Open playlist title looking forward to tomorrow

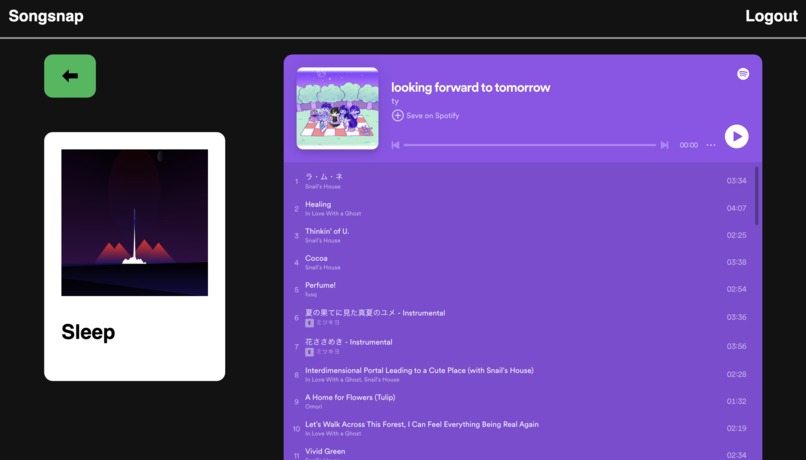[x=470, y=87]
